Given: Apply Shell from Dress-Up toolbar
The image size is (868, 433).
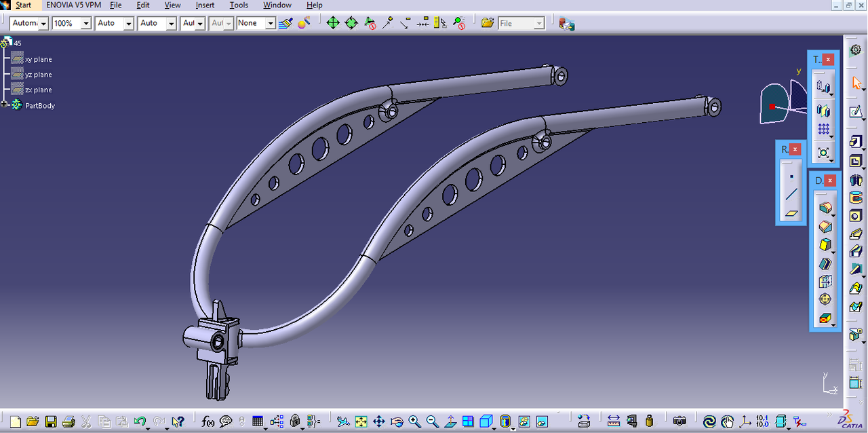Looking at the screenshot, I should (825, 263).
